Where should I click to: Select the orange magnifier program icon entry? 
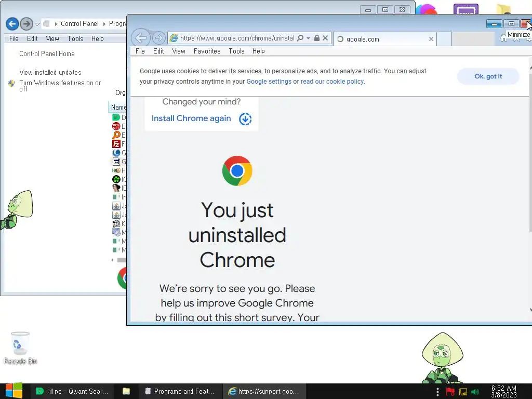(x=116, y=135)
